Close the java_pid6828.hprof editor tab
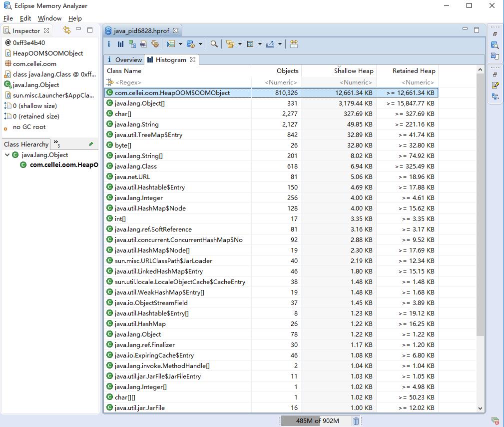The height and width of the screenshot is (427, 504). (175, 30)
